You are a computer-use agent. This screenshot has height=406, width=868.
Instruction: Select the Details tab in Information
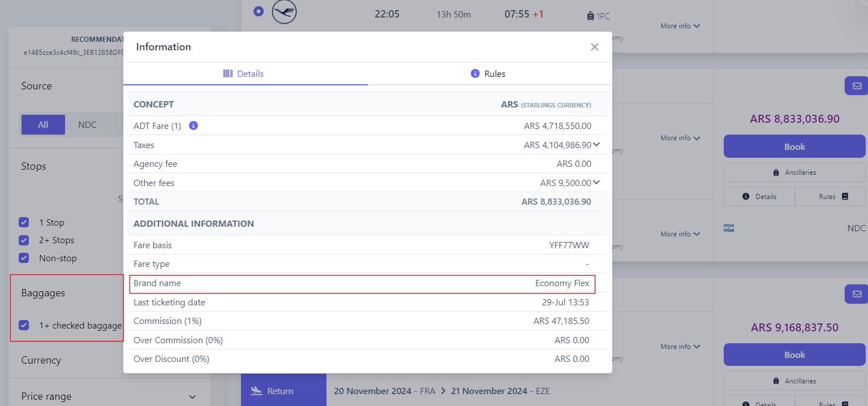click(244, 74)
